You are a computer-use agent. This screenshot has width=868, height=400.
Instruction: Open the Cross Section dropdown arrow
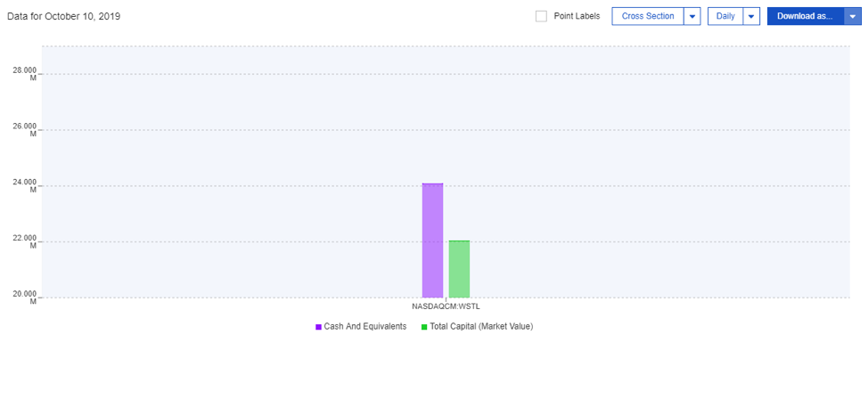[692, 16]
